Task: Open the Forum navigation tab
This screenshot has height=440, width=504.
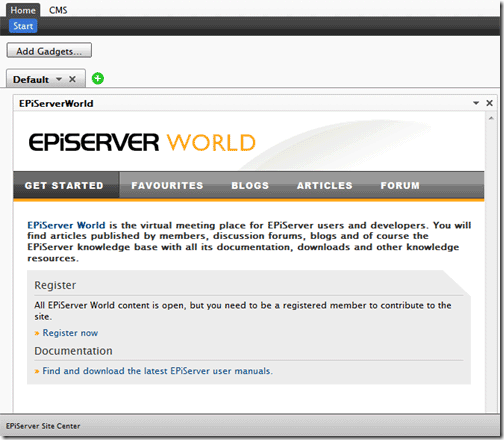Action: coord(400,185)
